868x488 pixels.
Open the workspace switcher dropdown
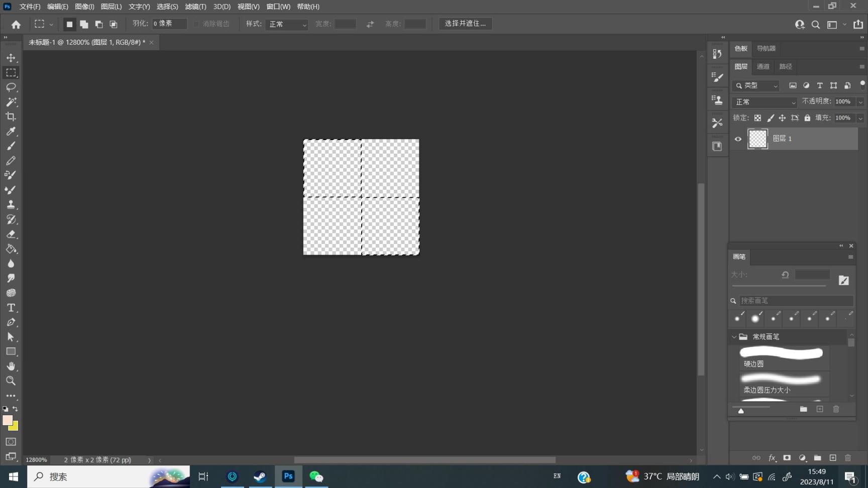tap(844, 24)
